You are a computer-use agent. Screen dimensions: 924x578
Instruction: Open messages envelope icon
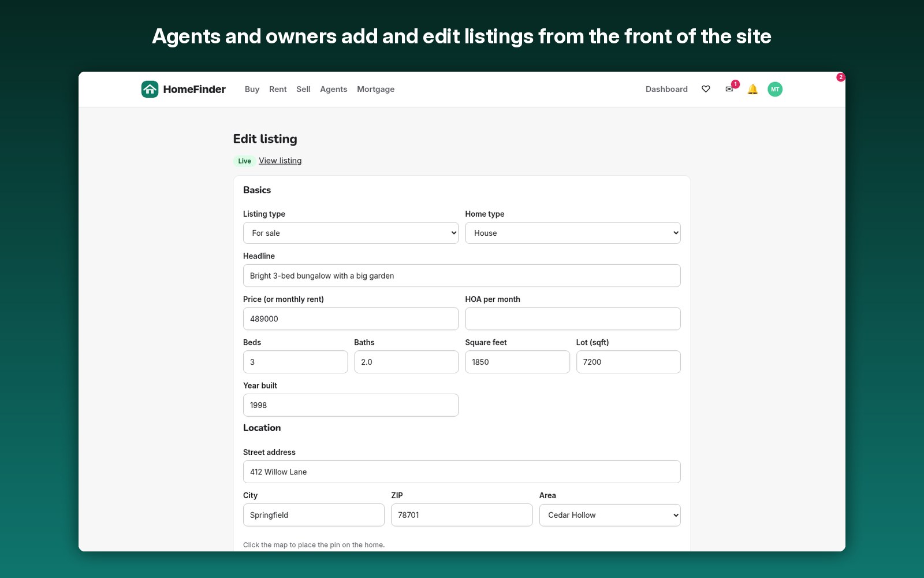pos(729,89)
